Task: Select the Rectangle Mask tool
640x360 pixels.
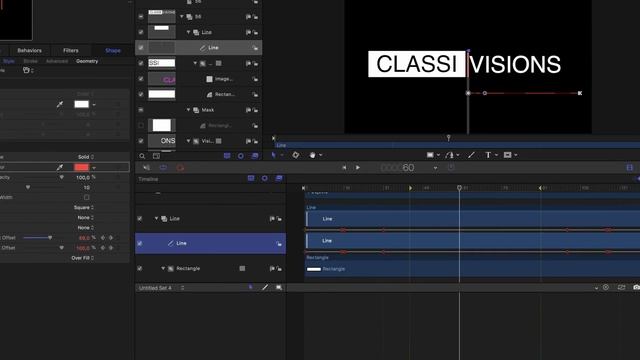Action: (x=507, y=155)
